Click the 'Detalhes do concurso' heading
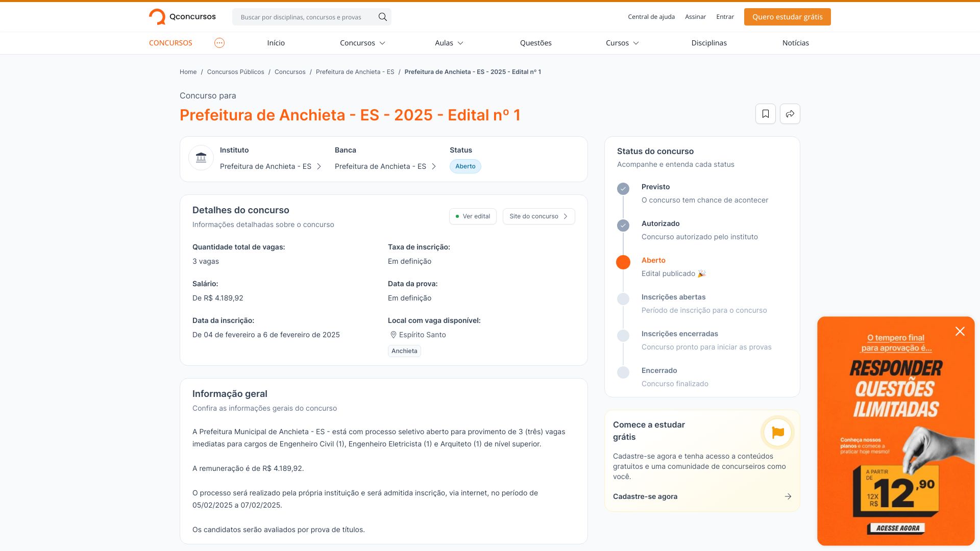This screenshot has height=551, width=980. (241, 210)
